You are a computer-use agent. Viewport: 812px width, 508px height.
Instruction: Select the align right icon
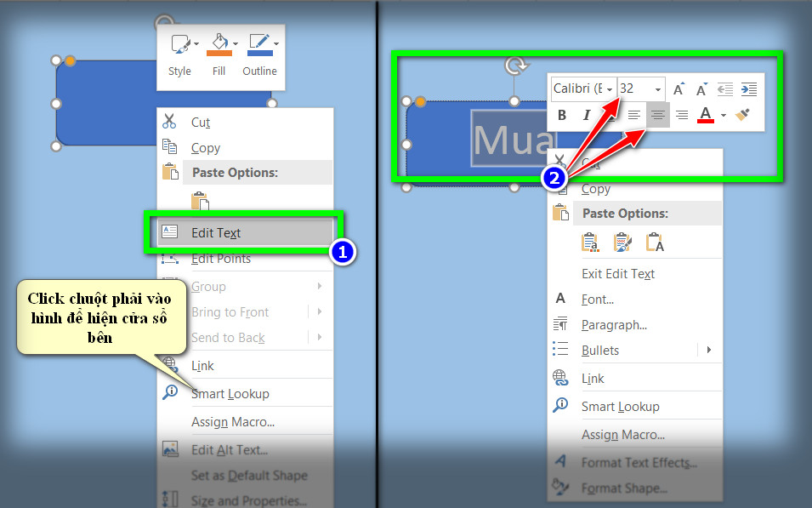pos(682,115)
